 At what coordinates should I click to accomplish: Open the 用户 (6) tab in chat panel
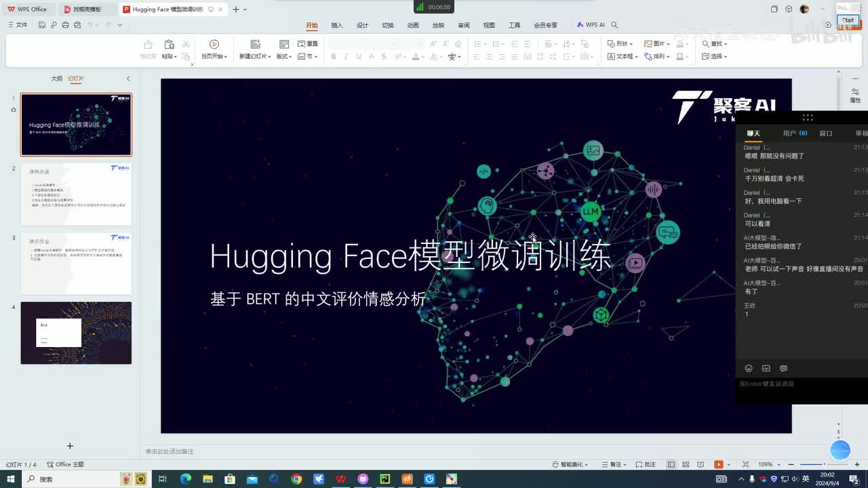795,134
